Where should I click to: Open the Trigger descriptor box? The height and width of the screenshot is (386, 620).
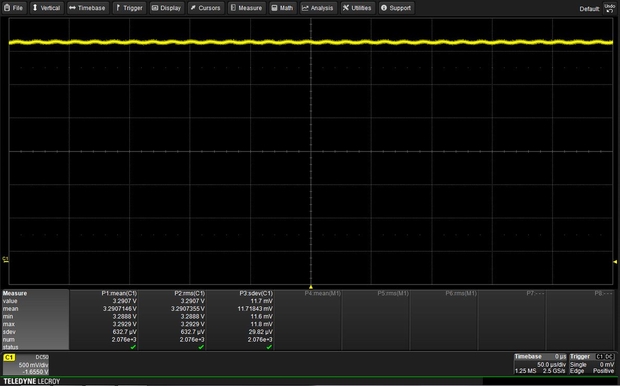tap(592, 364)
